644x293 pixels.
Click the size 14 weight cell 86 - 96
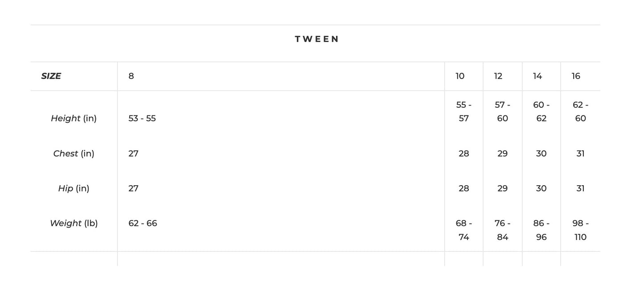(x=541, y=230)
